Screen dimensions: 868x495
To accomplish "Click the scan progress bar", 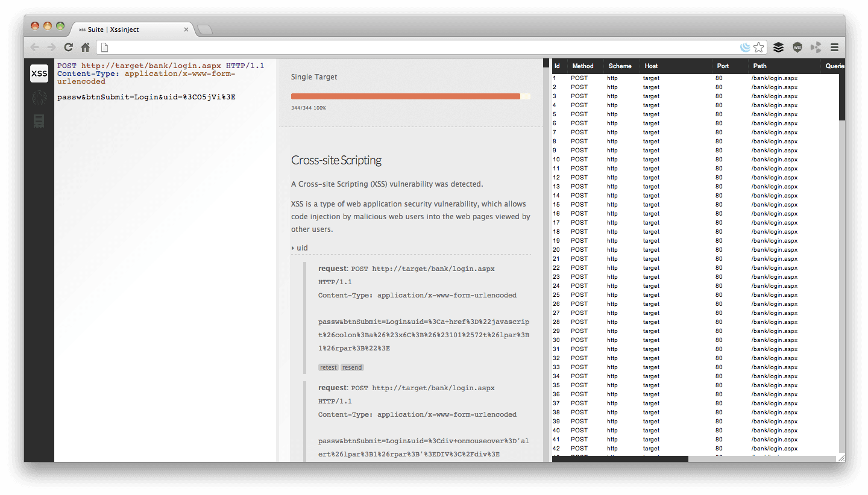I will (410, 96).
